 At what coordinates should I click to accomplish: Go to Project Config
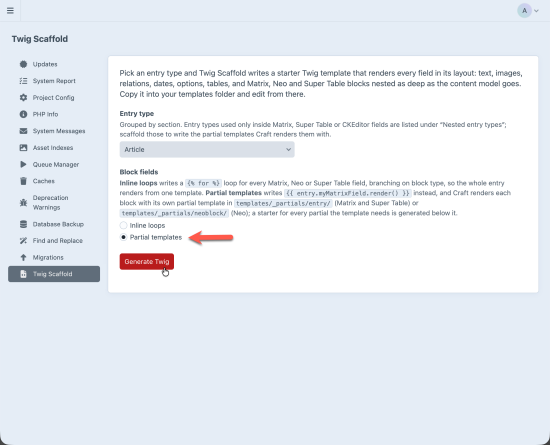(54, 97)
